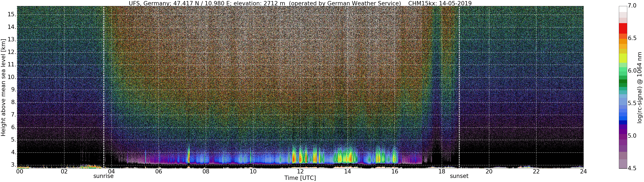Screen dimensions: 644x182
Task: Click the dotted sunrise marker line in plot
Action: point(104,87)
